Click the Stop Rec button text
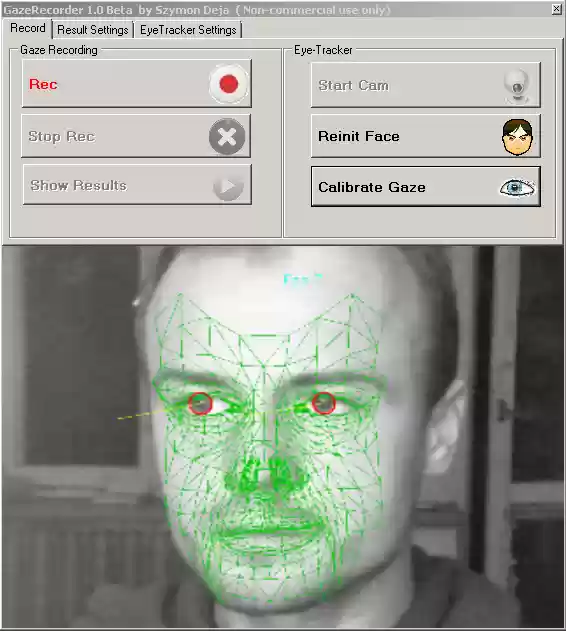The image size is (566, 631). pos(62,136)
